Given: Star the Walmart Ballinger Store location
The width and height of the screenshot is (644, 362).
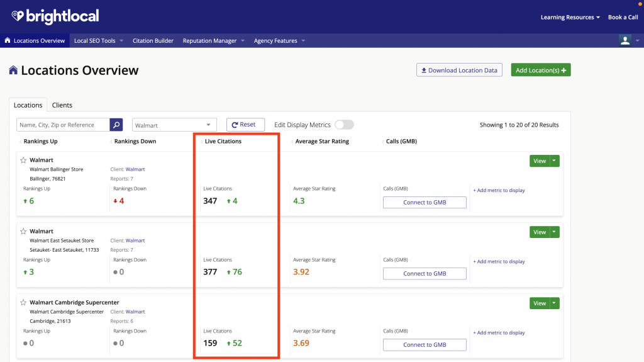Looking at the screenshot, I should coord(23,161).
